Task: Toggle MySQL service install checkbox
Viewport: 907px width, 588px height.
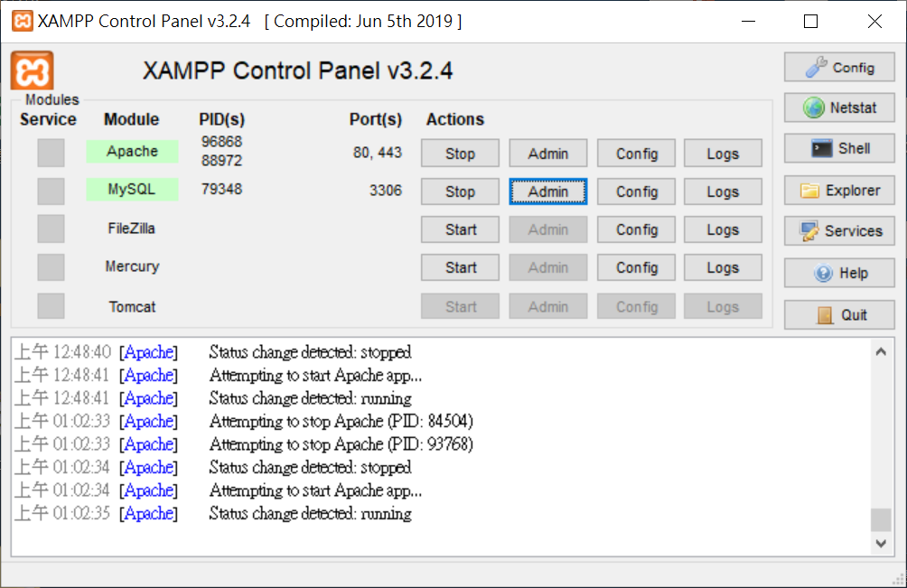Action: (51, 191)
